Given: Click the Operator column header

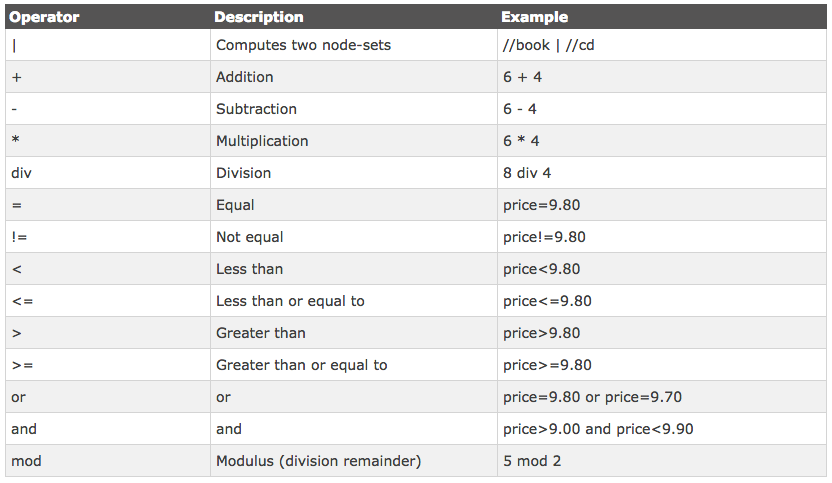Looking at the screenshot, I should coord(44,17).
